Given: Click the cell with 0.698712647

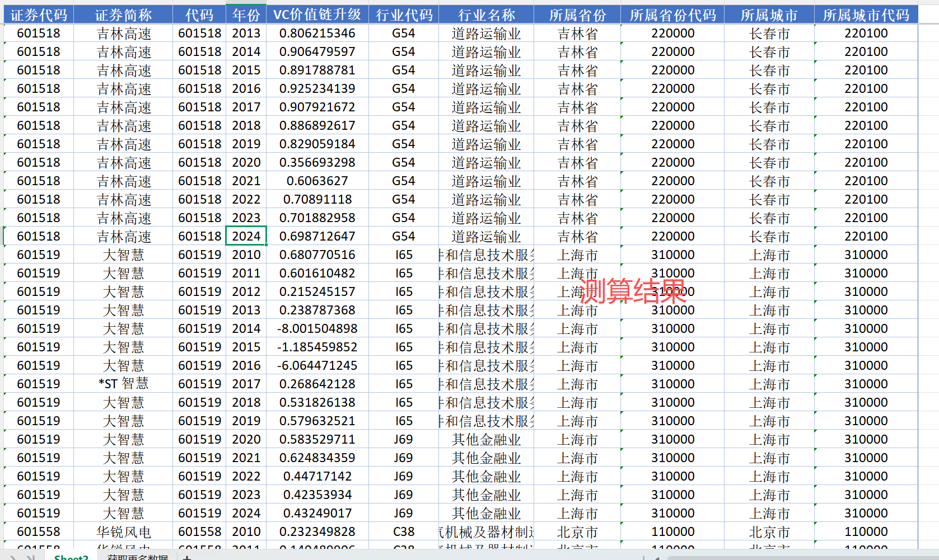Looking at the screenshot, I should (x=317, y=237).
